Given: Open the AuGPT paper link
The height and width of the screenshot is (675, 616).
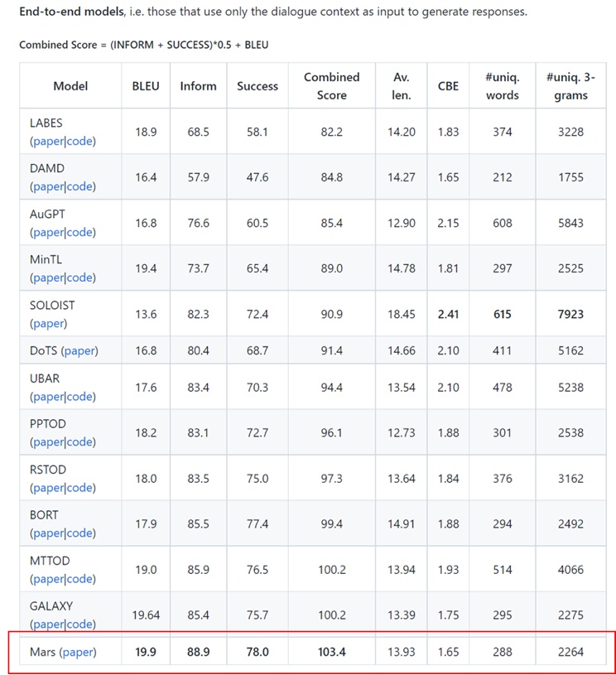Looking at the screenshot, I should [x=48, y=232].
